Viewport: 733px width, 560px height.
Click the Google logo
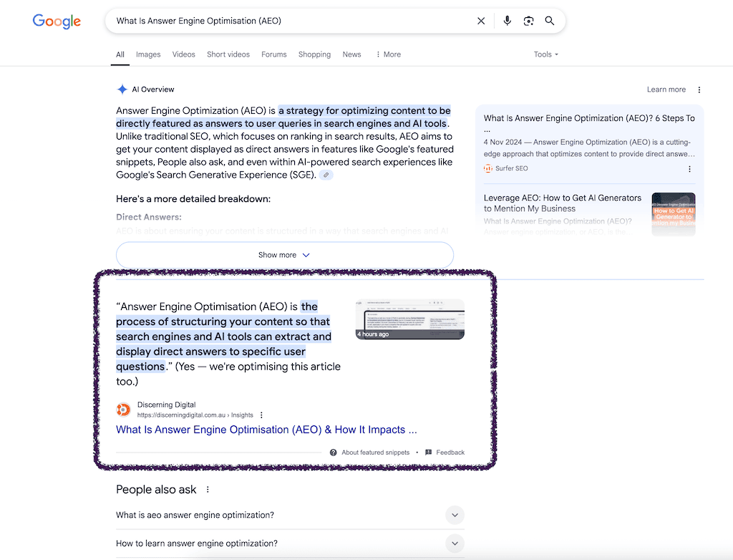click(x=57, y=21)
